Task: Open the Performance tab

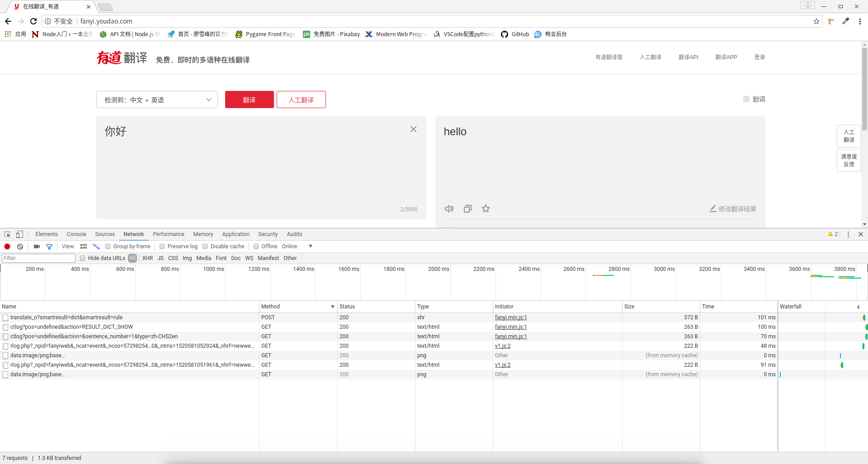Action: [x=169, y=234]
